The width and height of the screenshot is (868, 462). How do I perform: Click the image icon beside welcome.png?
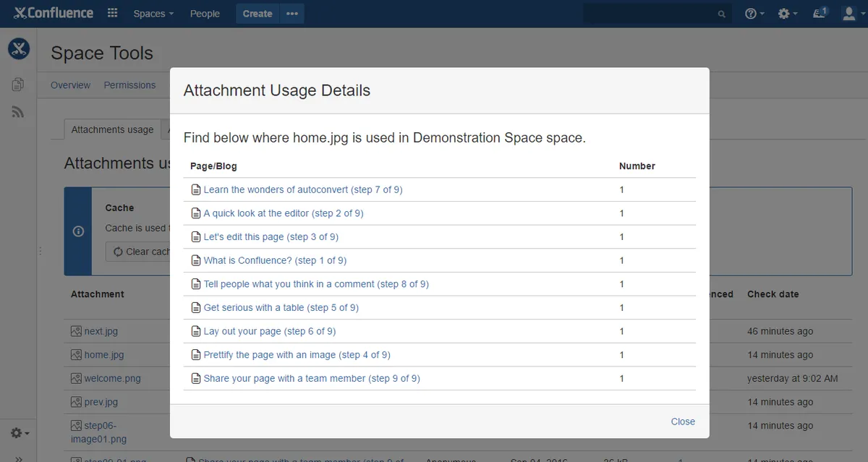(x=76, y=378)
